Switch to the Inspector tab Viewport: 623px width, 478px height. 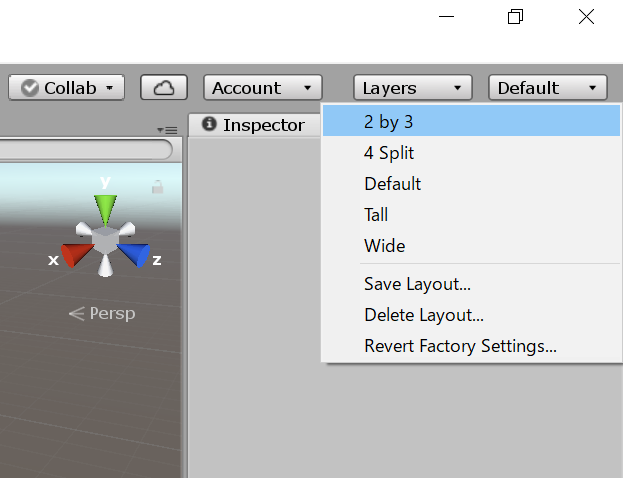262,125
